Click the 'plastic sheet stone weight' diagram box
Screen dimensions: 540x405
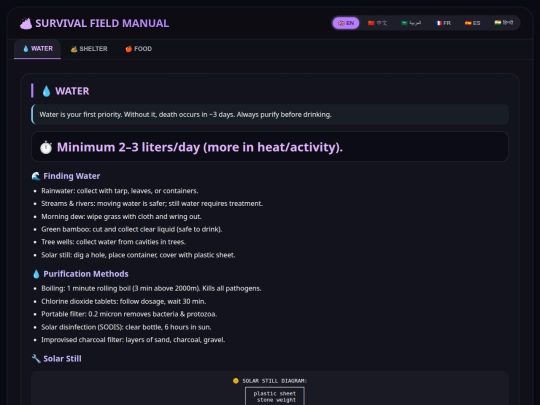point(275,396)
